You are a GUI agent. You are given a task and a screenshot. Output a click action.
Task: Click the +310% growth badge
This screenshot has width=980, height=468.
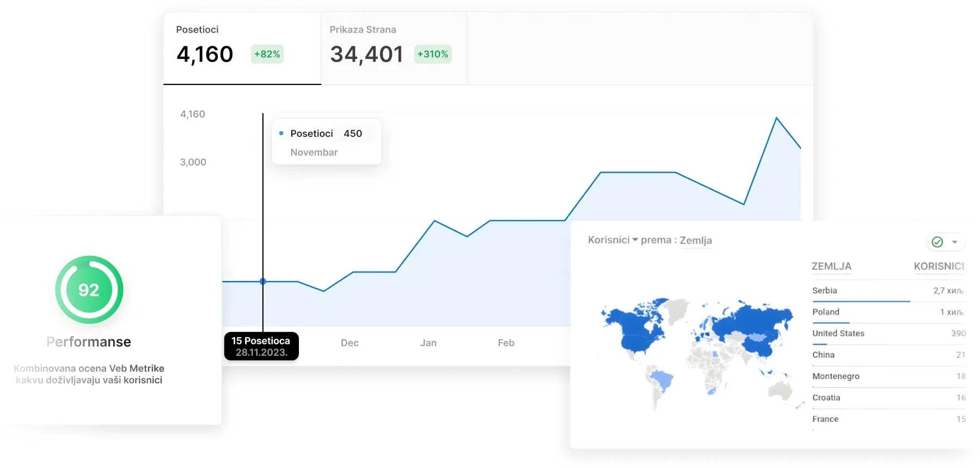pyautogui.click(x=433, y=54)
